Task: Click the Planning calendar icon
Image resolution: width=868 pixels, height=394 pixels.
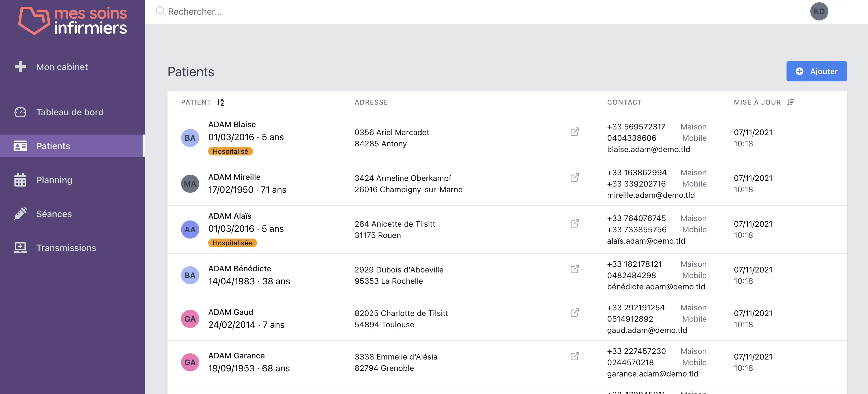Action: [x=20, y=179]
